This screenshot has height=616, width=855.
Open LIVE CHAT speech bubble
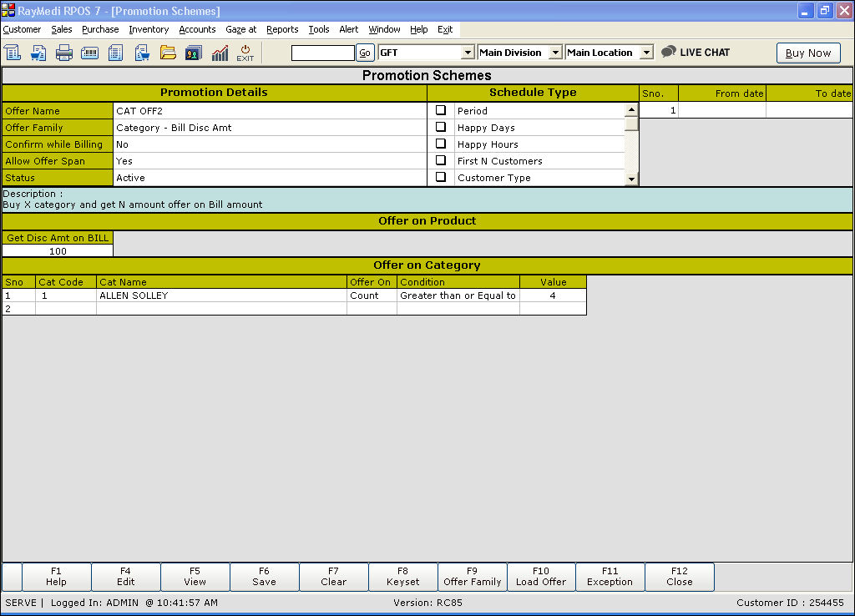696,53
